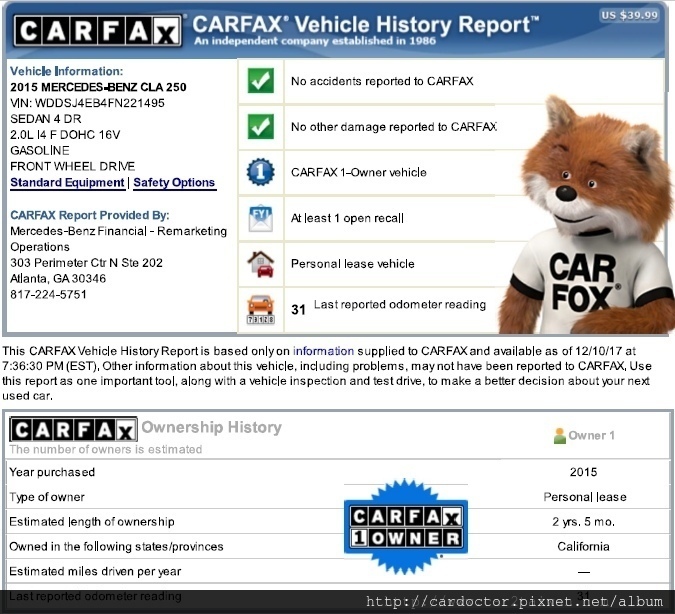Click the US $39.99 price label
Image resolution: width=675 pixels, height=614 pixels.
point(630,16)
